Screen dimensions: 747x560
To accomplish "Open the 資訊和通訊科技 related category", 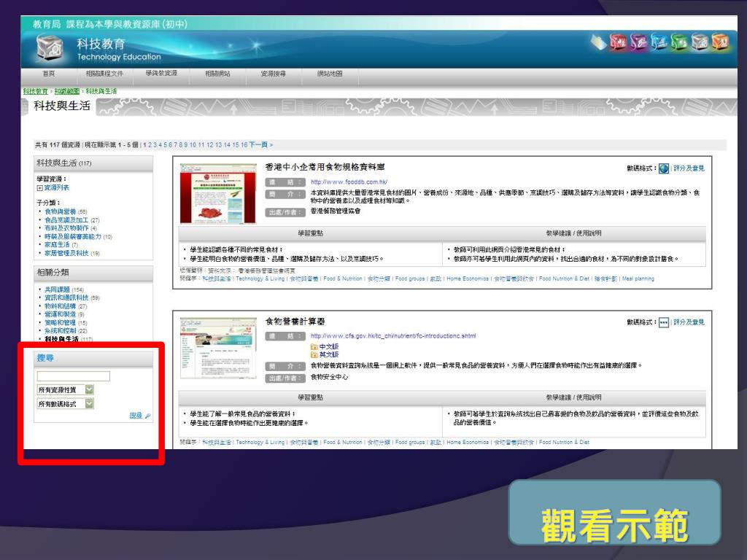I will pyautogui.click(x=66, y=297).
